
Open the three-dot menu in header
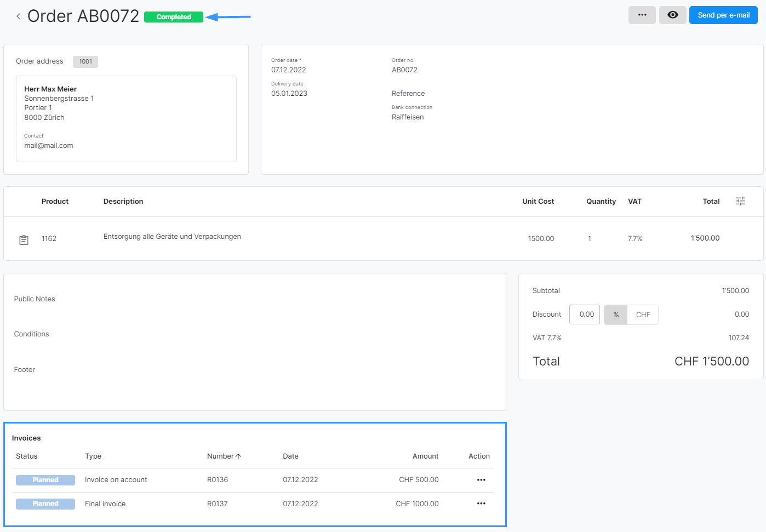coord(642,15)
